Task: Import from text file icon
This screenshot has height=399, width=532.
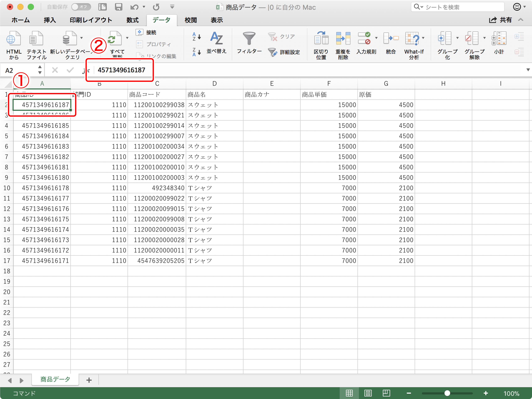Action: click(x=36, y=39)
